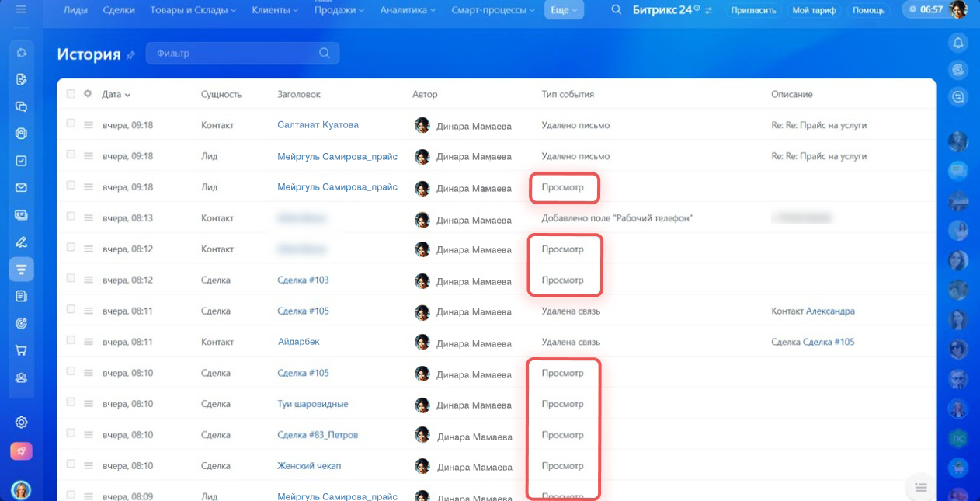
Task: Open the tasks checkmark icon in sidebar
Action: [21, 161]
